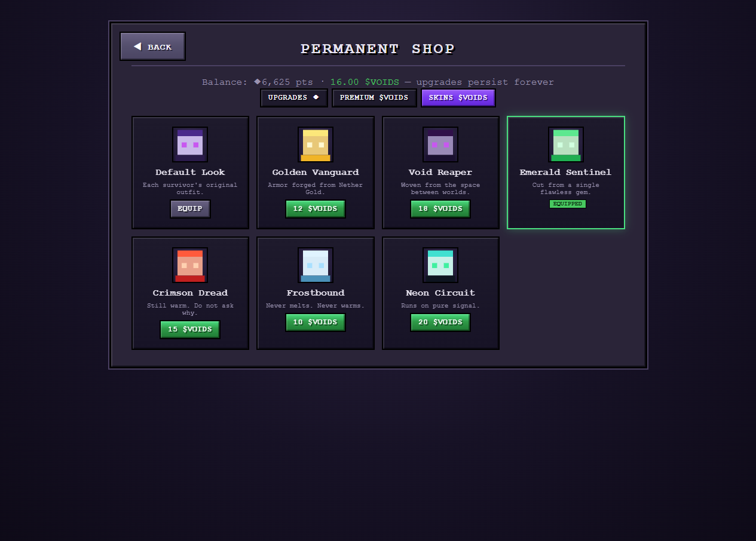Buy Void Reaper for 18 $VOIDS
Image resolution: width=756 pixels, height=541 pixels.
[x=440, y=209]
